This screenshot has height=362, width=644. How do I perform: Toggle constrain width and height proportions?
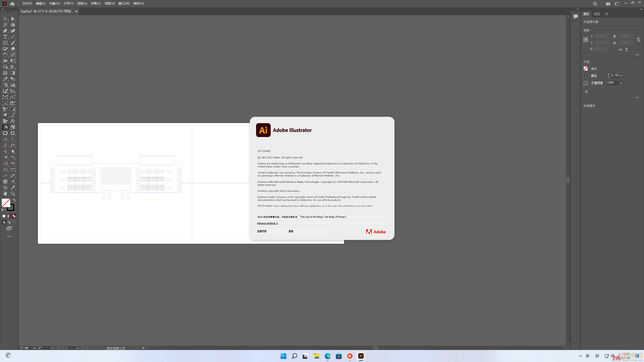click(638, 40)
